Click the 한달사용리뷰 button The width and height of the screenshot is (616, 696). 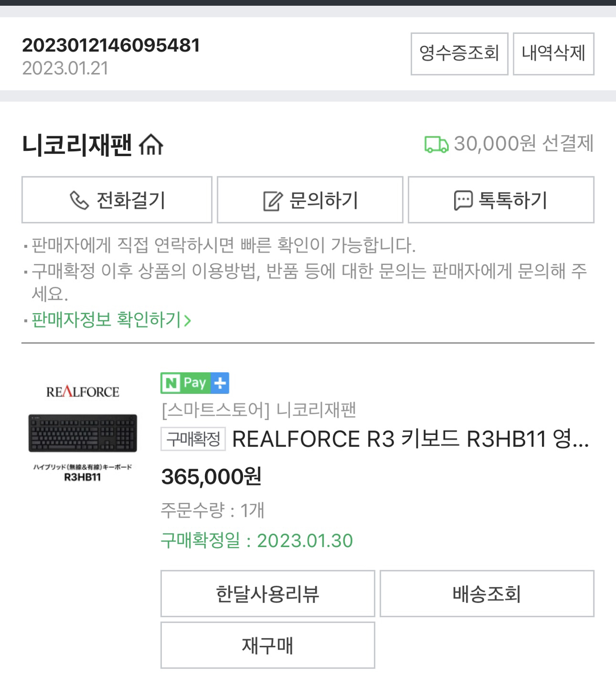click(x=268, y=594)
